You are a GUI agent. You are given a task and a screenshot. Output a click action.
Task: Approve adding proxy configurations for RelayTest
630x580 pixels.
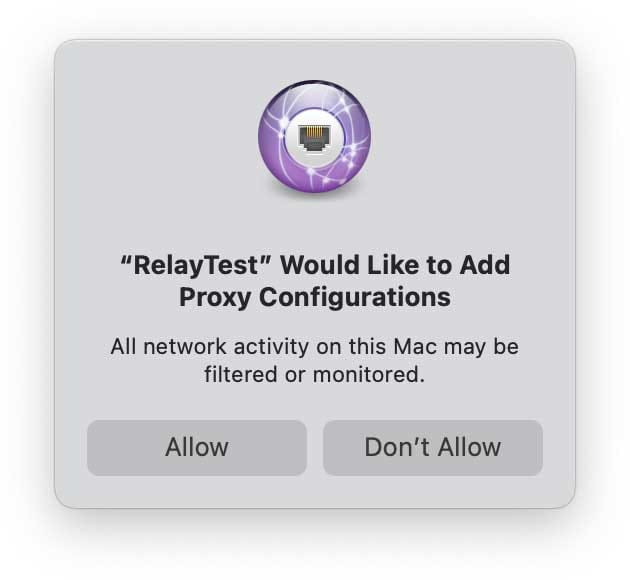tap(197, 447)
